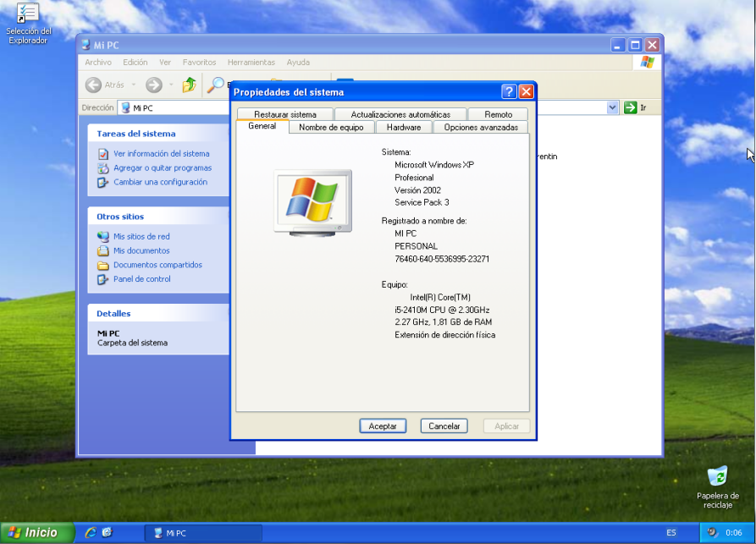Click the Aceptar button
This screenshot has height=544, width=756.
[383, 426]
